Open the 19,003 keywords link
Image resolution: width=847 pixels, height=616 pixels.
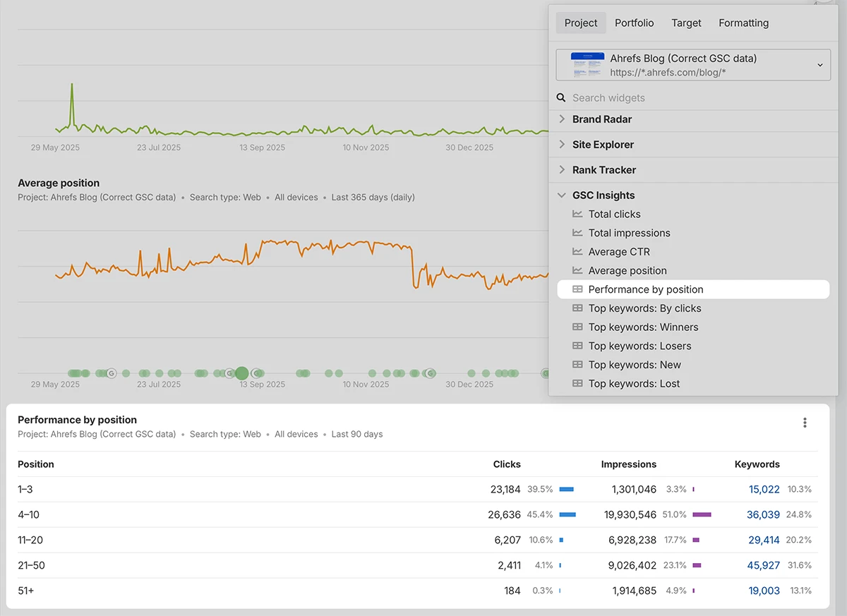click(764, 591)
